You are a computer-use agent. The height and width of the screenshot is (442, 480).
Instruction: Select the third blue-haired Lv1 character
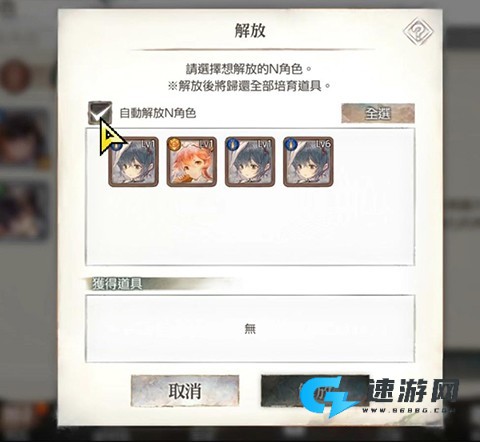pyautogui.click(x=250, y=162)
